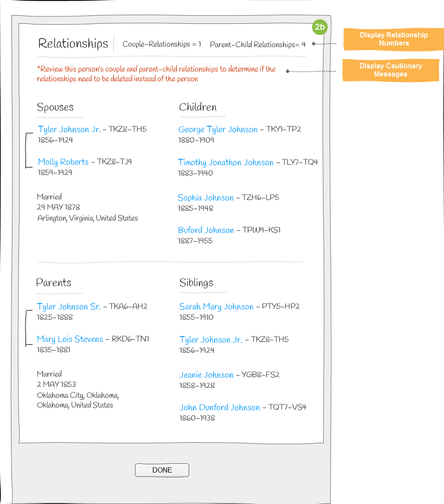Open Tyler Johnson Jr. link under Spouses

(69, 129)
